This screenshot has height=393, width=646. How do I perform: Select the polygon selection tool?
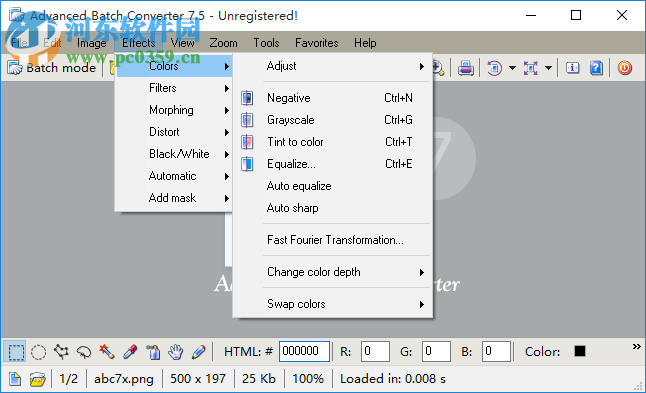[x=61, y=352]
